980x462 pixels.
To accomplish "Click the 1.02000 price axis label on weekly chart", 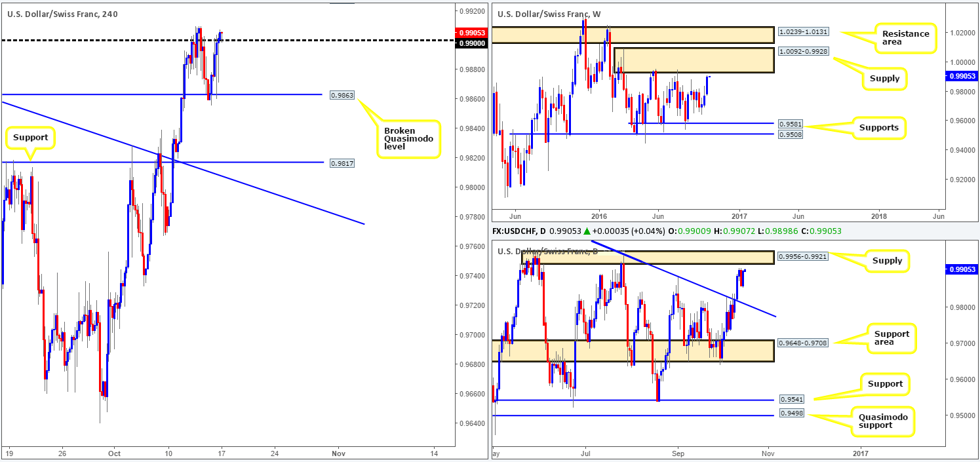I will (x=962, y=33).
